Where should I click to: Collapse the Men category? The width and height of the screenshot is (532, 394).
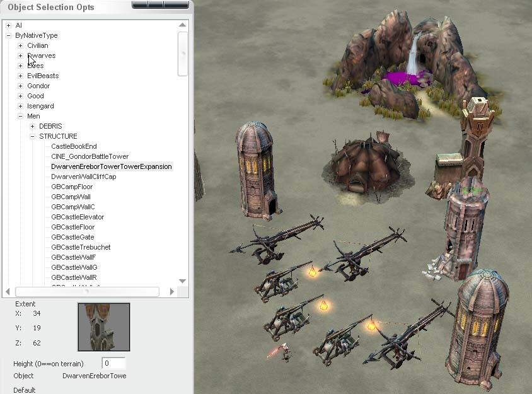pyautogui.click(x=20, y=117)
